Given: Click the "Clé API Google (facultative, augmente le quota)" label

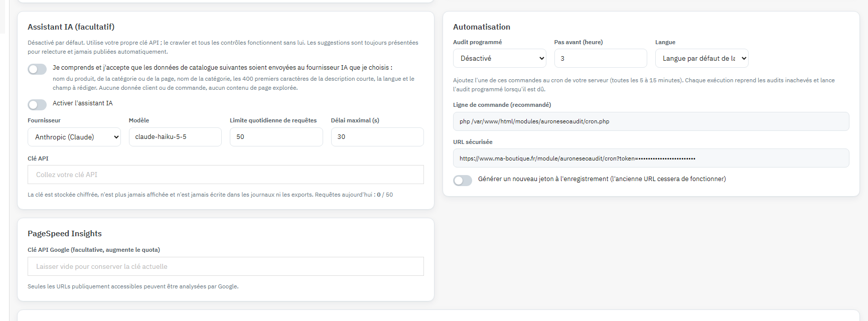Looking at the screenshot, I should click(94, 250).
